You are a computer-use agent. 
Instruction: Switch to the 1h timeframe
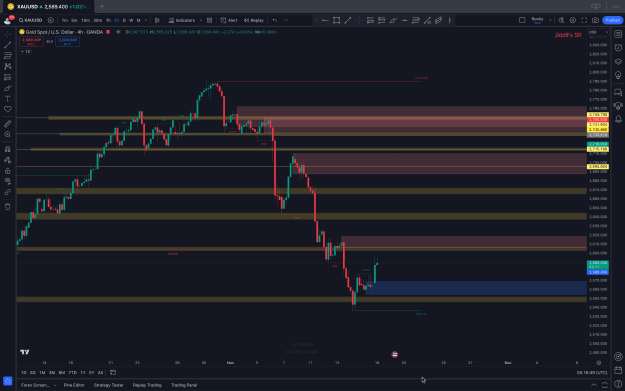coord(108,20)
